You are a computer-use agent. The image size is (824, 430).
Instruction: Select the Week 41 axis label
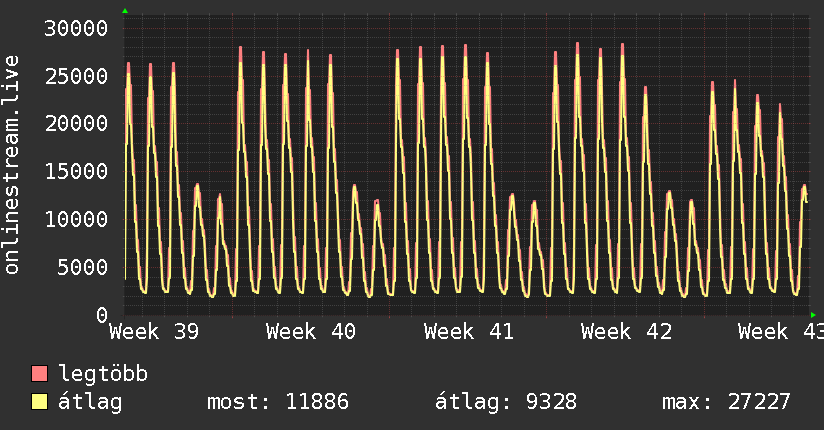click(x=469, y=332)
